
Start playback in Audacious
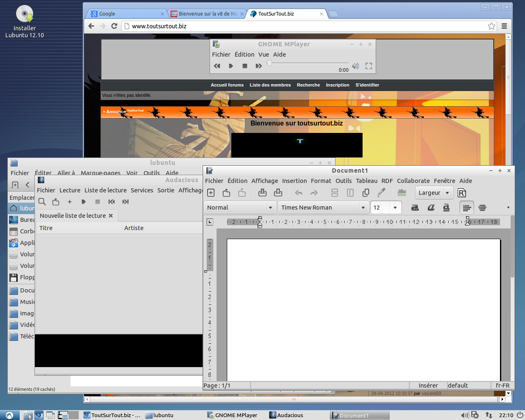(84, 201)
